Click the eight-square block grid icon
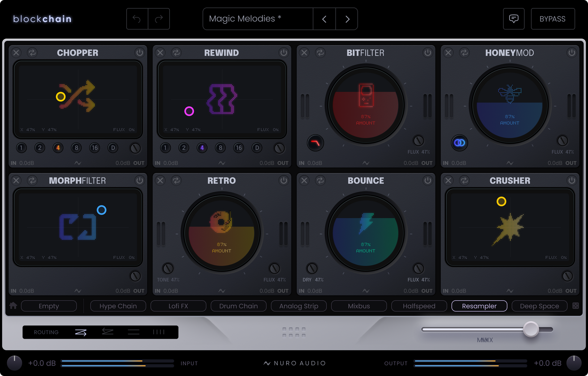 point(294,332)
